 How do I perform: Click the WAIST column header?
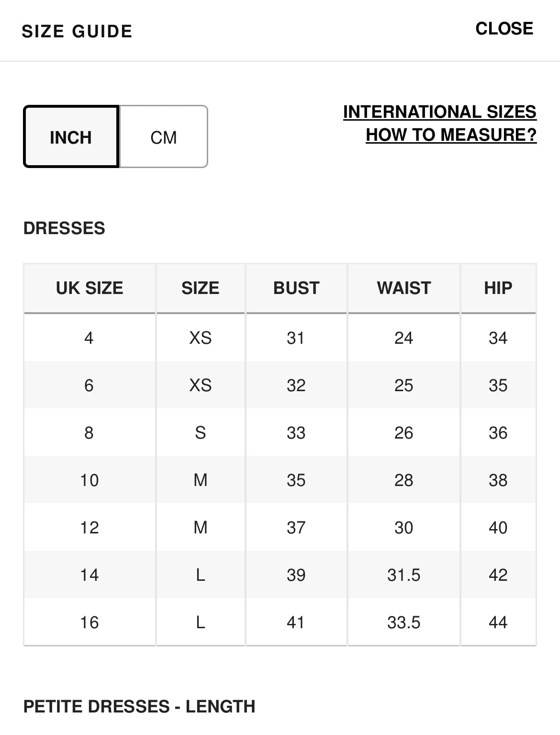pos(403,288)
